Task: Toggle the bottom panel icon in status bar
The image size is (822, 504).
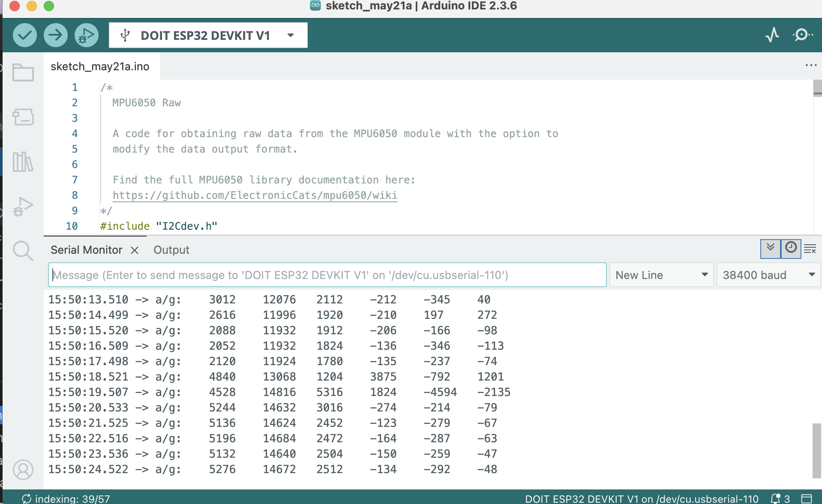Action: [807, 498]
